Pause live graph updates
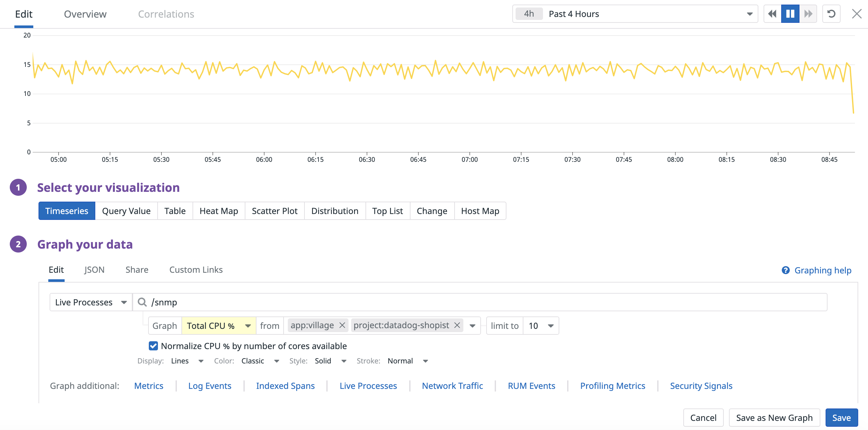 pyautogui.click(x=790, y=14)
